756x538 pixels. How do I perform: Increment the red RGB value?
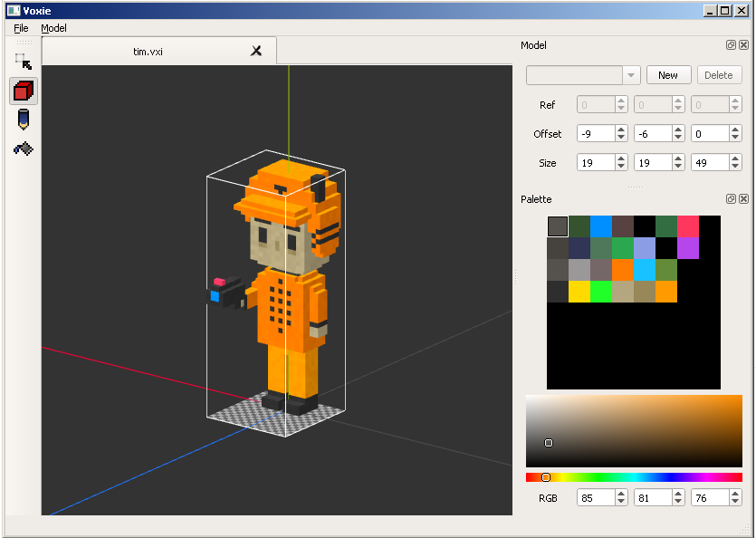[x=621, y=494]
